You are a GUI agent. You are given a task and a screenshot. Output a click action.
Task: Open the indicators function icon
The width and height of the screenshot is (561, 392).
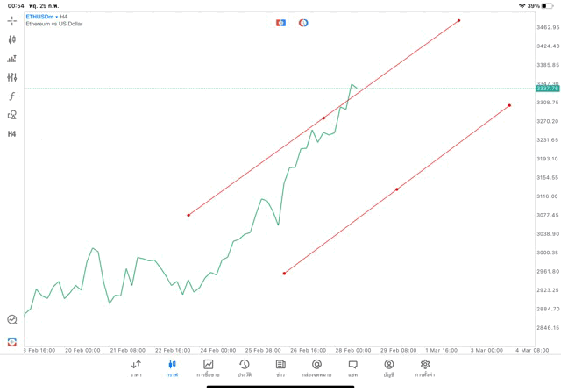(12, 96)
